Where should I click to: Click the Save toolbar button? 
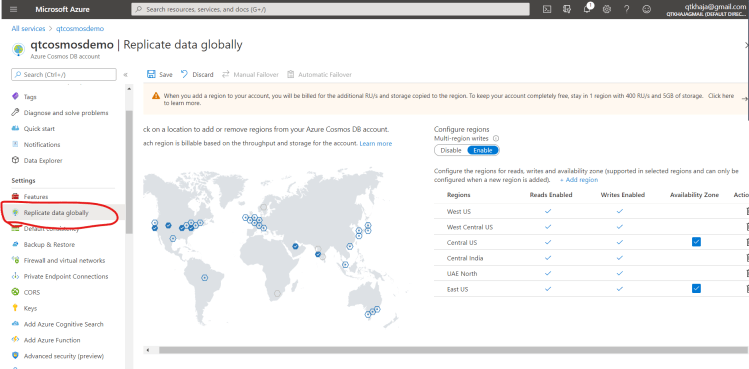pos(160,75)
